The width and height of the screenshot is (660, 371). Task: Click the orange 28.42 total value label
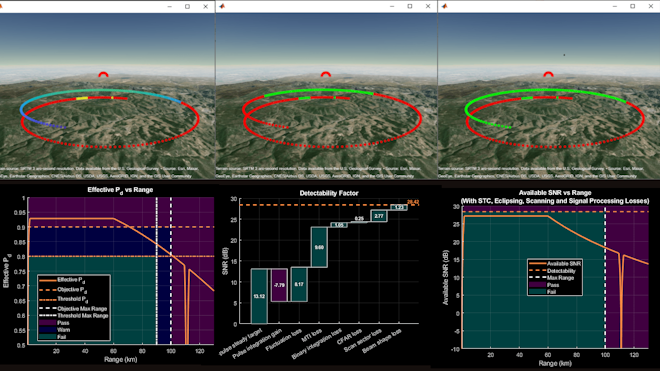413,202
